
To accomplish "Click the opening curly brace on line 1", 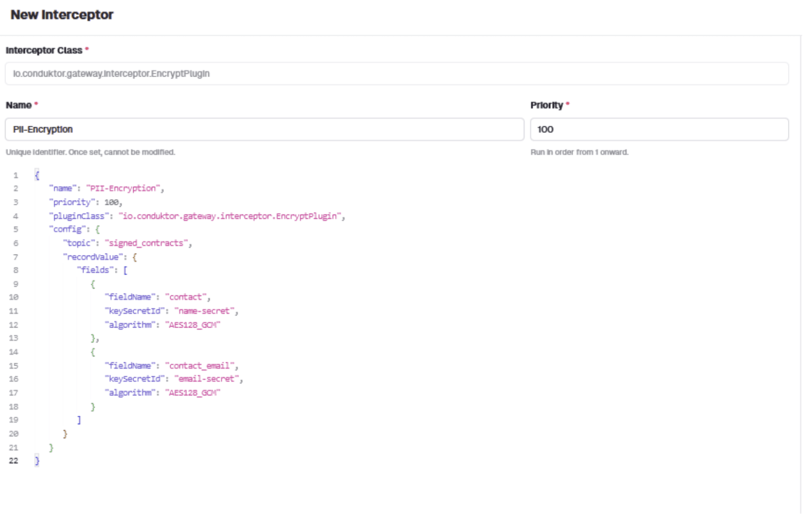I will click(x=37, y=175).
